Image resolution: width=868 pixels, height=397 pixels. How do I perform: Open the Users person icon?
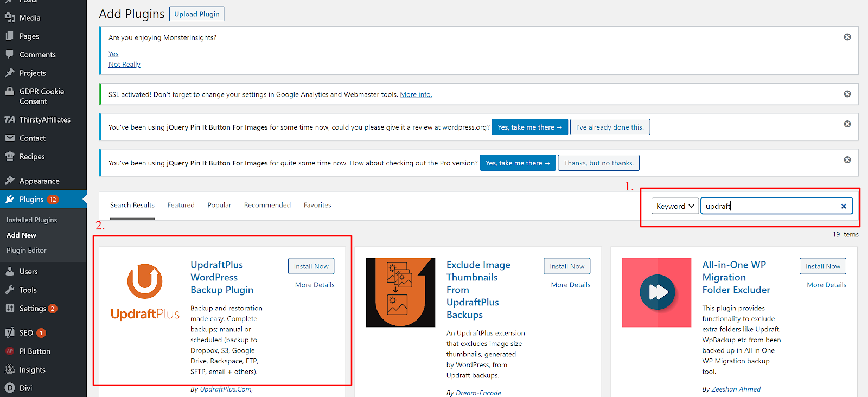10,272
